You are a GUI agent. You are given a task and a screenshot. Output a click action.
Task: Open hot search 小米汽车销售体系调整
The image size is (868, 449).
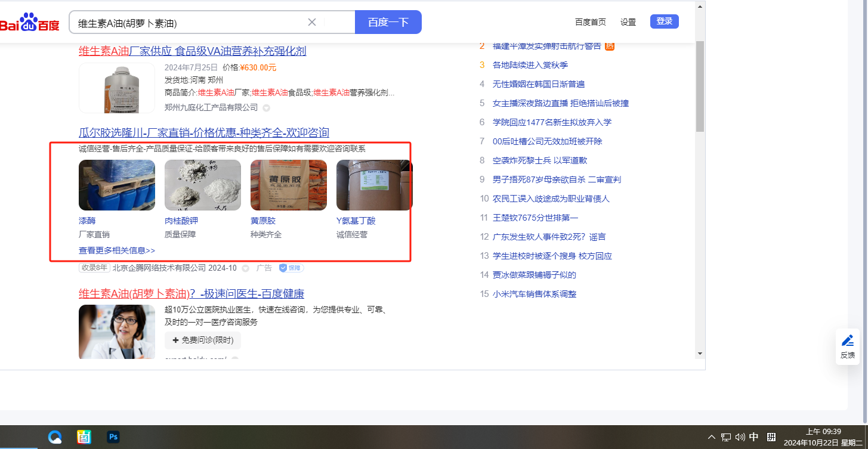point(535,294)
